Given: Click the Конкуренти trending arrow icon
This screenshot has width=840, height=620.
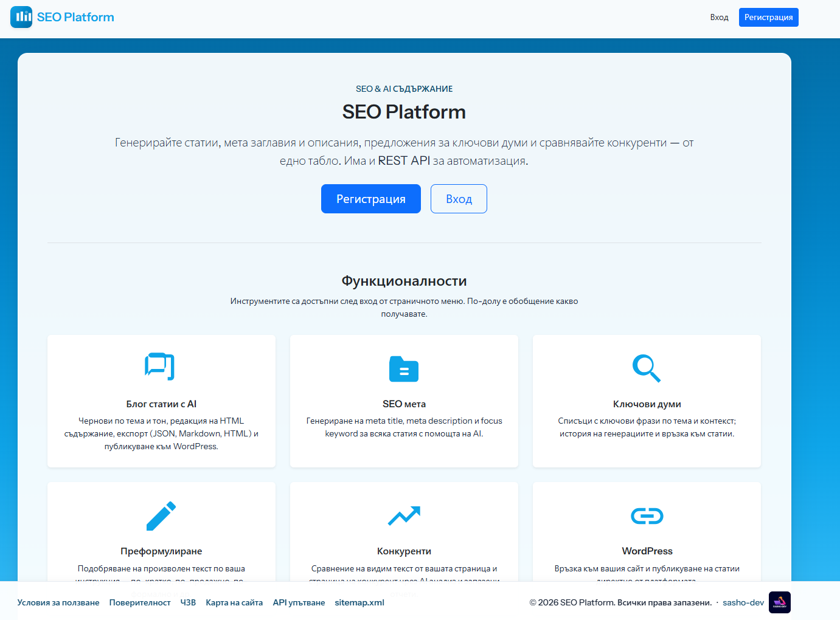Looking at the screenshot, I should [x=404, y=515].
